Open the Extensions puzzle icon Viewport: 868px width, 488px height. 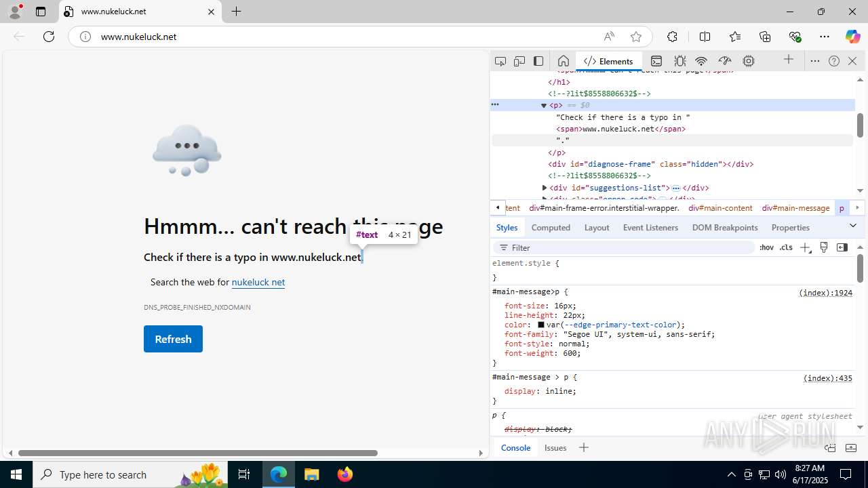pyautogui.click(x=672, y=37)
